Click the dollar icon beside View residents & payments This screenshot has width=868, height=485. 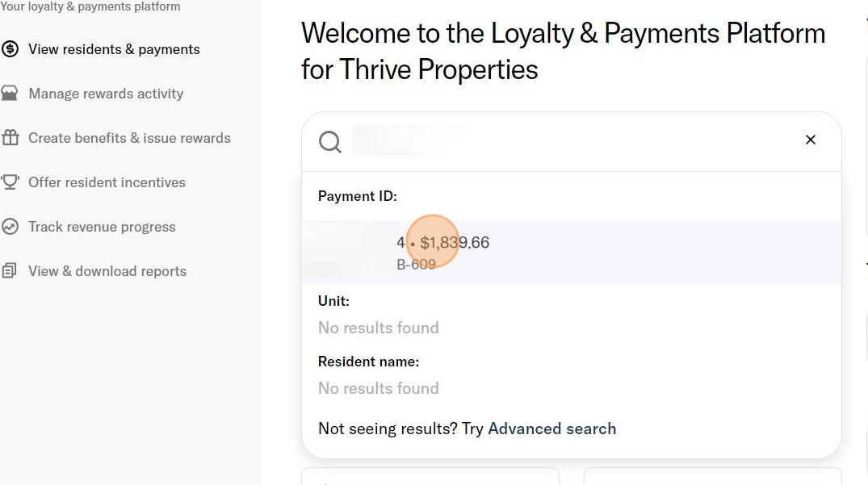click(x=10, y=49)
